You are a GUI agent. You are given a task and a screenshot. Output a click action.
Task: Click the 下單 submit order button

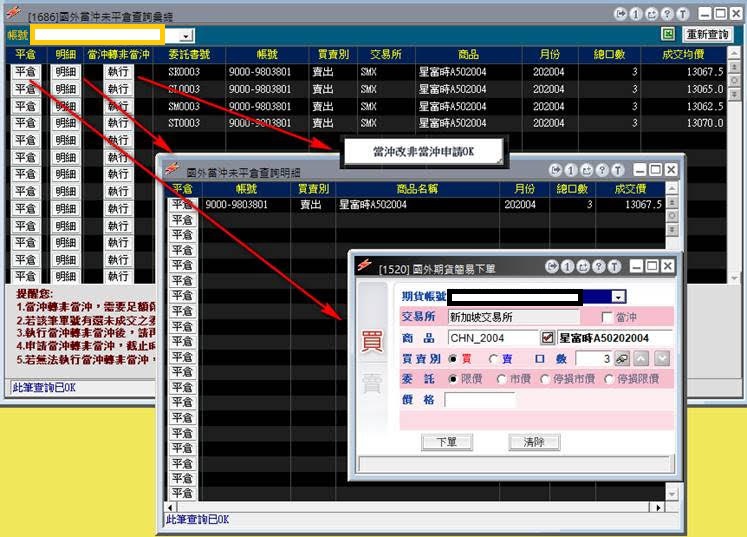pos(447,442)
